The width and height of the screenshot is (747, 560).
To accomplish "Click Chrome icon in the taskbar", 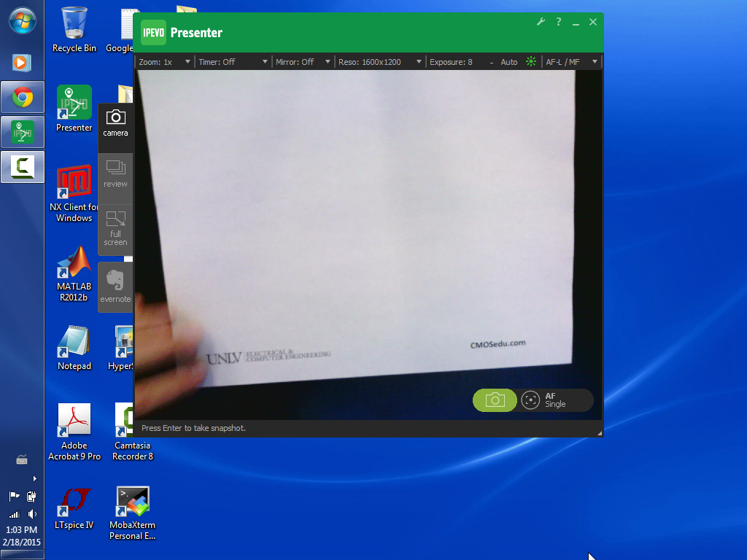I will tap(22, 97).
